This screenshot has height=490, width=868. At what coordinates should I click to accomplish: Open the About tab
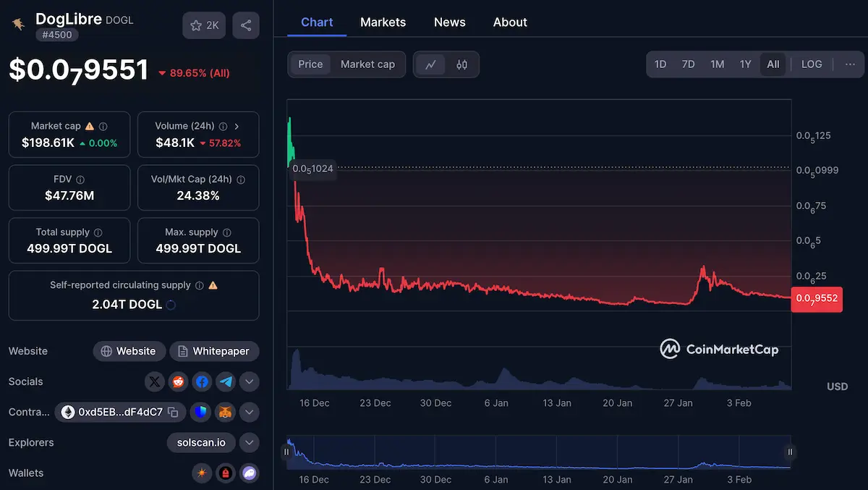click(x=510, y=22)
